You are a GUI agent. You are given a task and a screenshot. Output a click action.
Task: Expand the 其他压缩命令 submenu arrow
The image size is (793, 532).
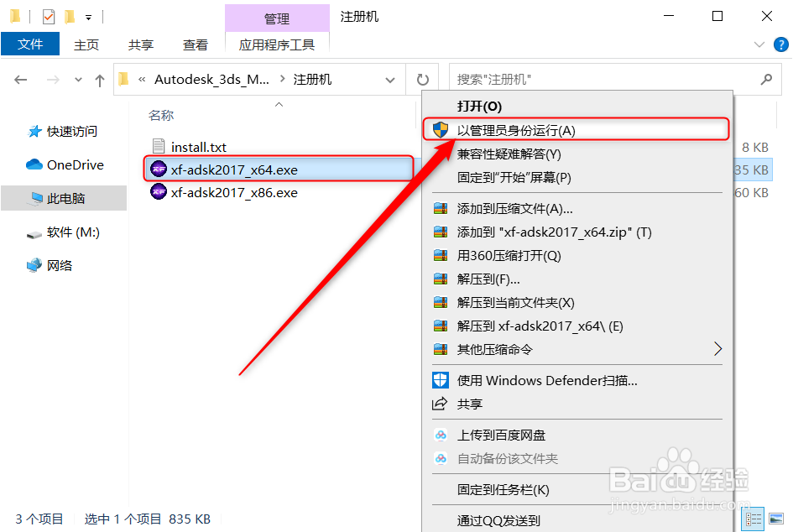(717, 349)
